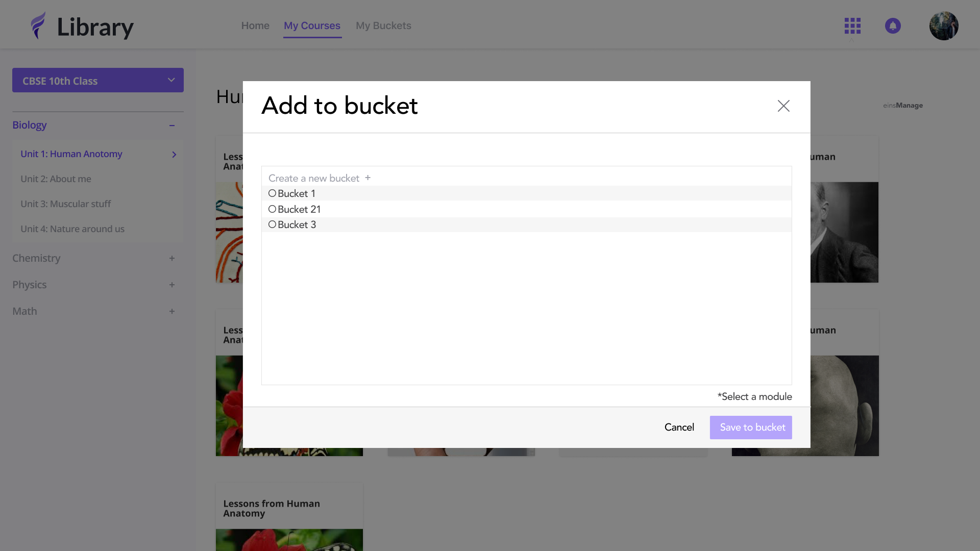Click the Library feather logo

[38, 26]
